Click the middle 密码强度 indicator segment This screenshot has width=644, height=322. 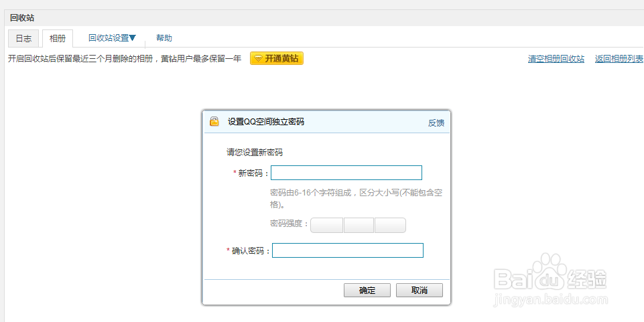click(x=359, y=225)
